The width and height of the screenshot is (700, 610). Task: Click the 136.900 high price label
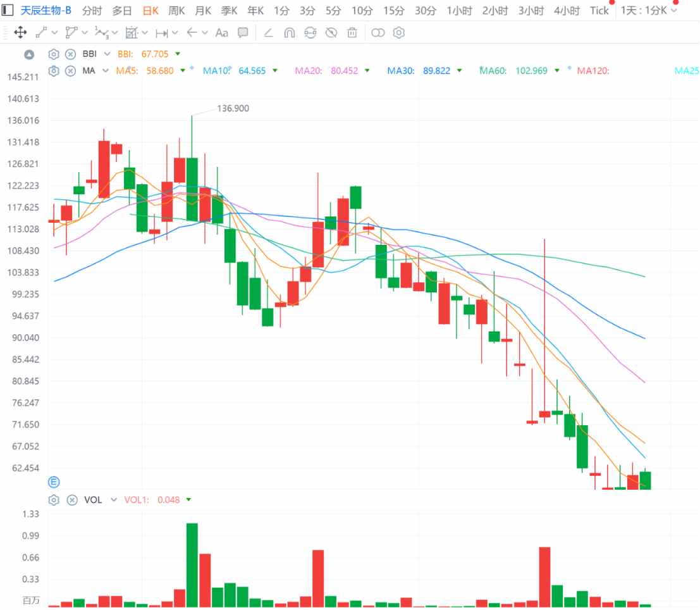(233, 108)
